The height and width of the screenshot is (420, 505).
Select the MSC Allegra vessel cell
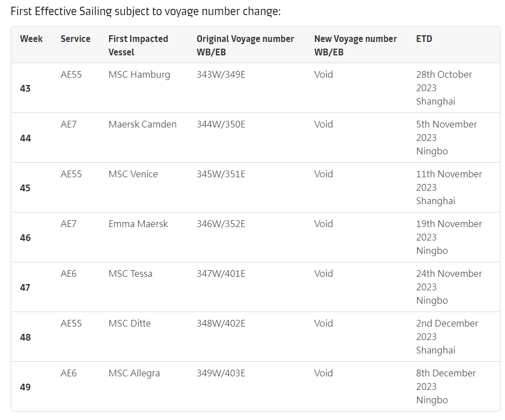[134, 373]
